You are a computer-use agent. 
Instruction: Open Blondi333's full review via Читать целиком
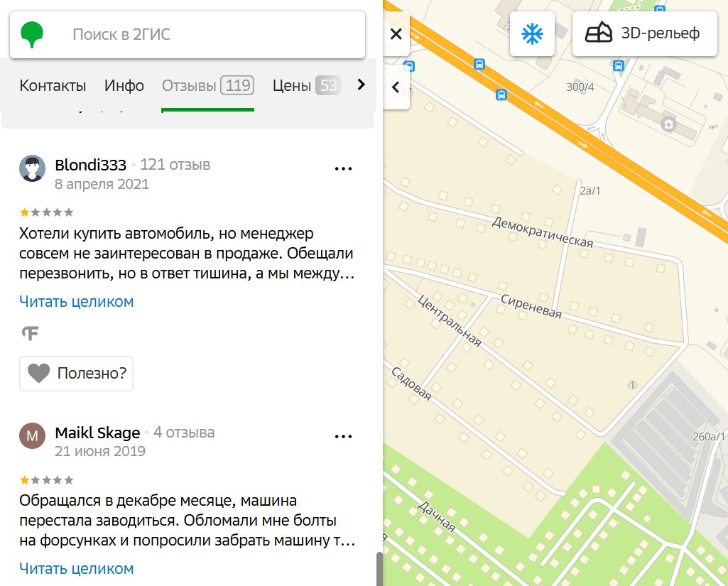(75, 301)
